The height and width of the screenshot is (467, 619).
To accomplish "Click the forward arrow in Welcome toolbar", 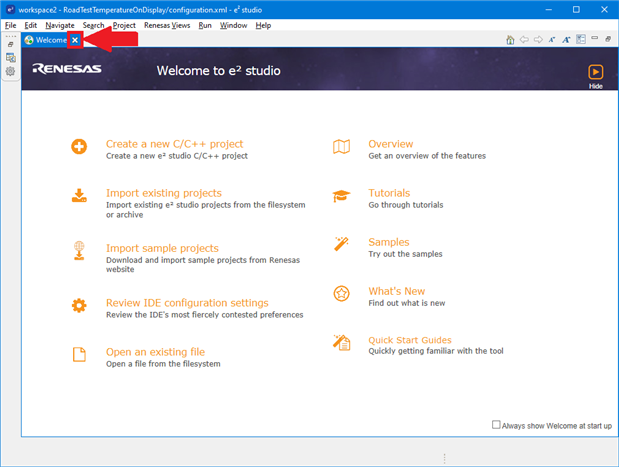I will (x=538, y=39).
